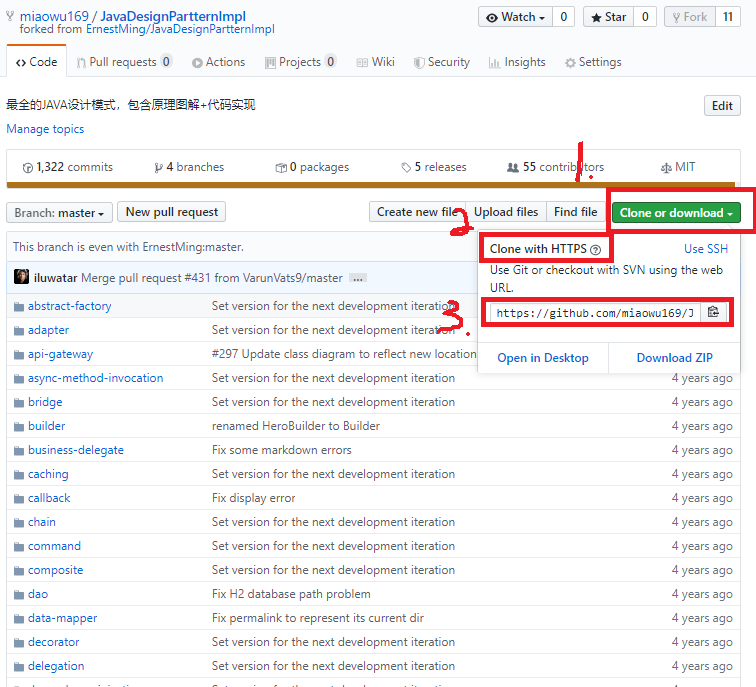Go to the Actions tab
This screenshot has height=687, width=756.
coord(218,62)
